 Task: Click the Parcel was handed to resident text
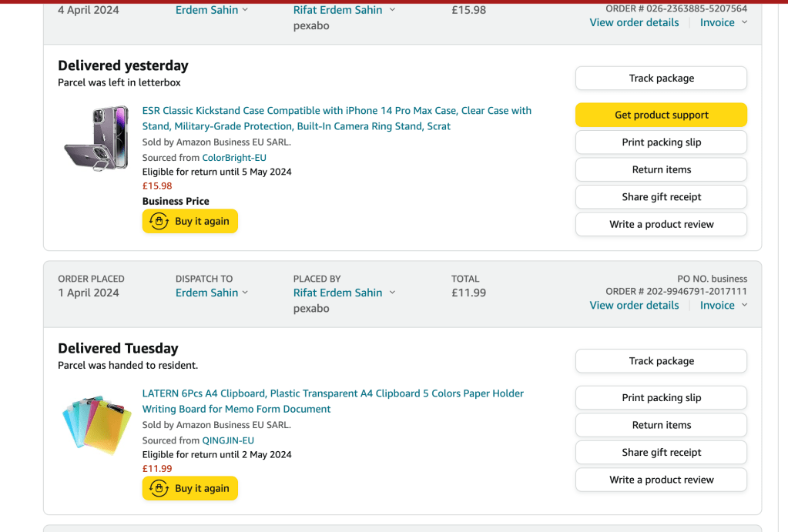tap(128, 366)
